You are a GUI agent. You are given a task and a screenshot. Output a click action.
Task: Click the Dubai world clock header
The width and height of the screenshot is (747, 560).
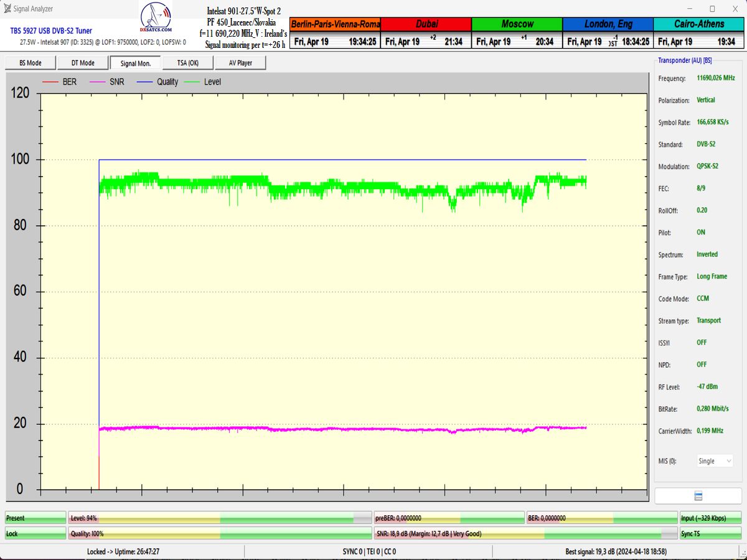pyautogui.click(x=426, y=24)
